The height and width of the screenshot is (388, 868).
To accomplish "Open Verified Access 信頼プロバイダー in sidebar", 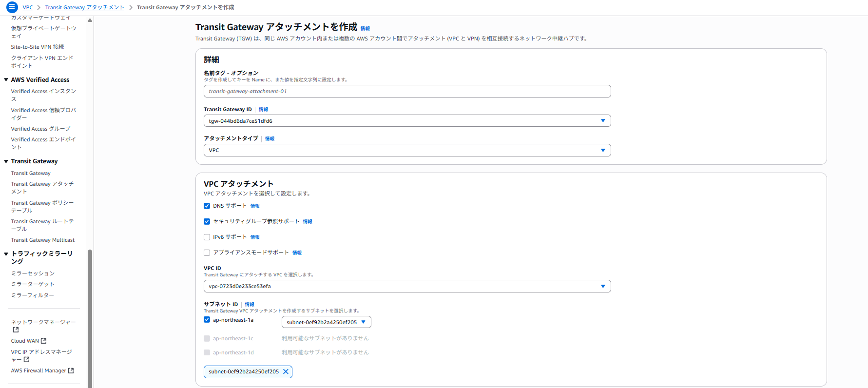I will pos(43,114).
